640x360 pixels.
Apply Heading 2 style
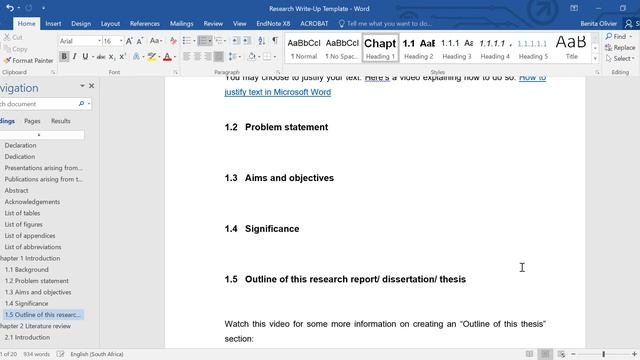pyautogui.click(x=418, y=48)
